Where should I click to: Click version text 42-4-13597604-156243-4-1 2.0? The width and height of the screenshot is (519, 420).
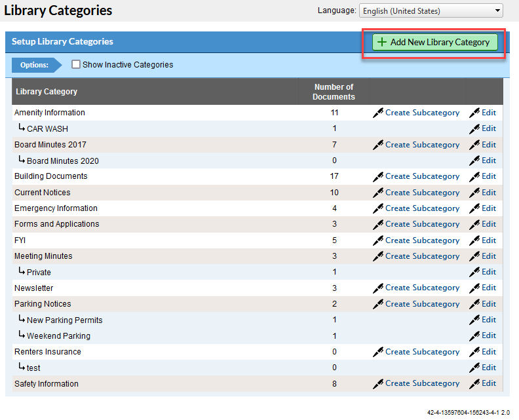469,413
